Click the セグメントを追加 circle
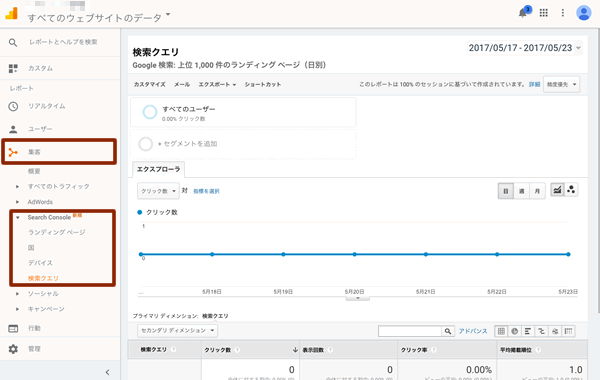Viewport: 600px width, 380px height. click(x=145, y=144)
